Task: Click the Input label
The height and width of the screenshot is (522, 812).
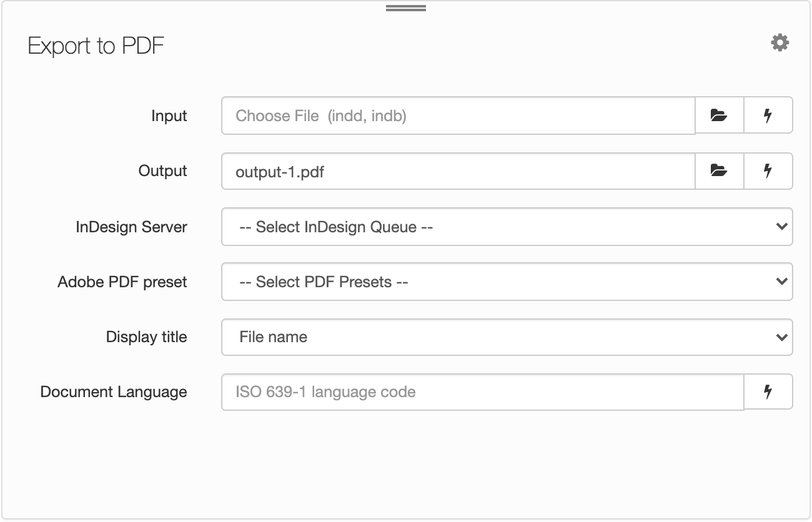Action: click(169, 116)
